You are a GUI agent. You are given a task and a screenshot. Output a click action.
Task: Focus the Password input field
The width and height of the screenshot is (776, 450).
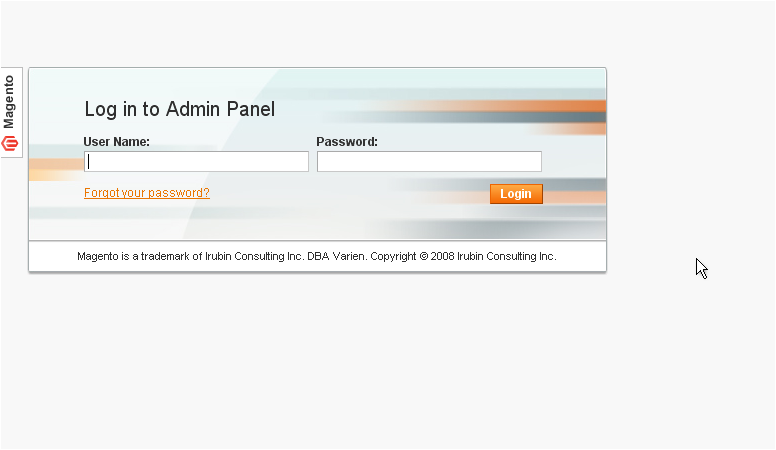[x=429, y=162]
